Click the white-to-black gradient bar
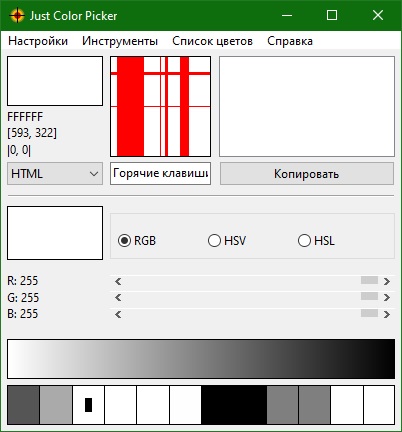The image size is (402, 432). 201,359
